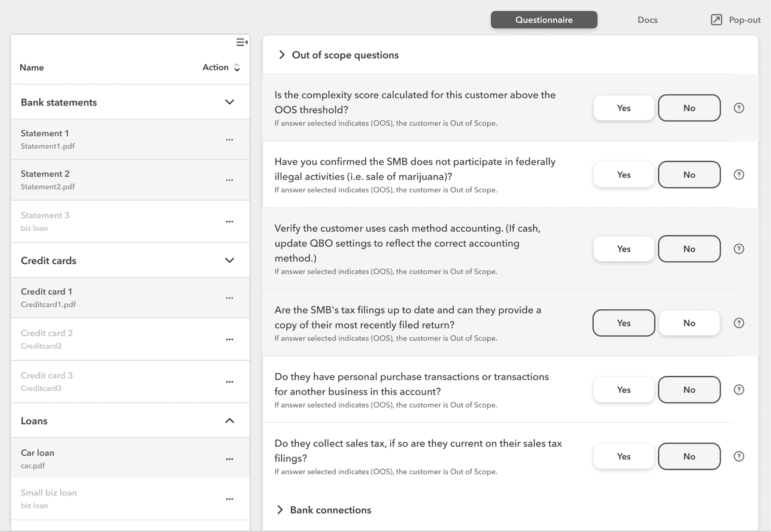Open Credit card 1 more actions menu
Viewport: 771px width, 532px height.
point(229,298)
